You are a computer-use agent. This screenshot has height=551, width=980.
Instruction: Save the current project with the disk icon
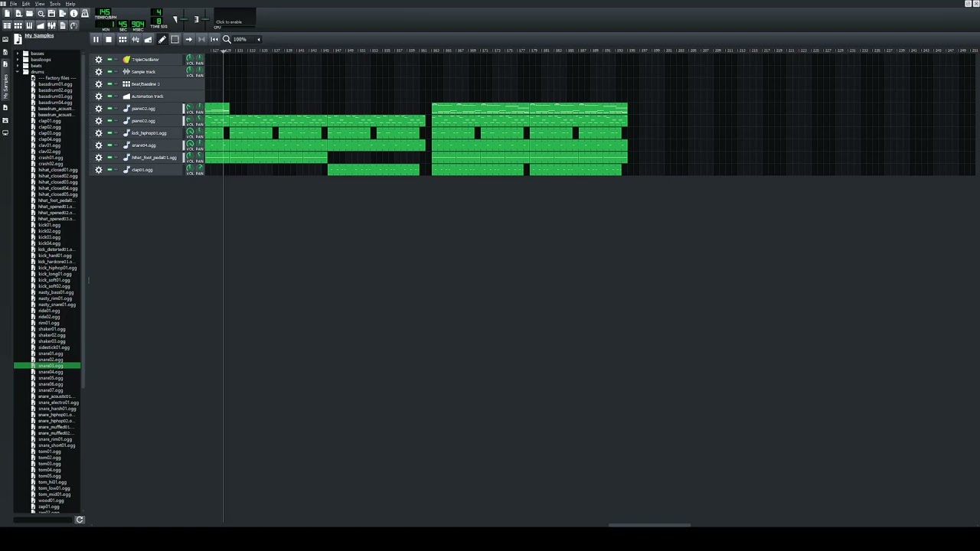coord(51,14)
